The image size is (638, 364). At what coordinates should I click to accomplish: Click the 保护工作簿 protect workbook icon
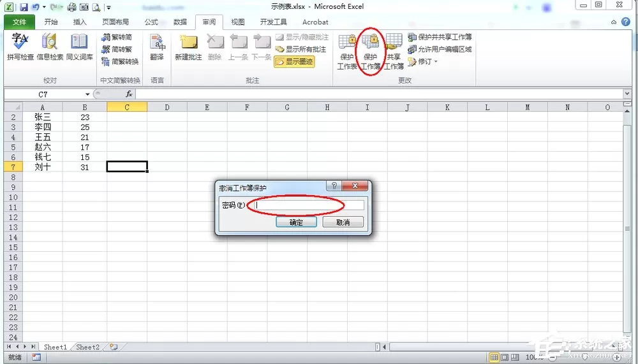point(370,52)
